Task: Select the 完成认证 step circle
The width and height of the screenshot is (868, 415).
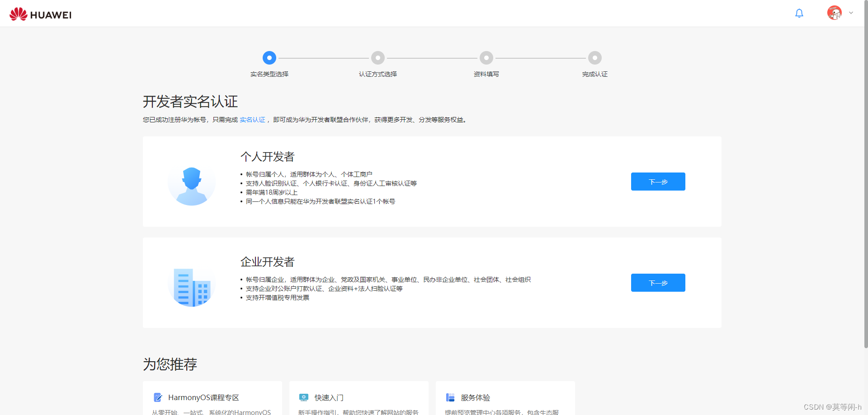Action: pyautogui.click(x=595, y=58)
